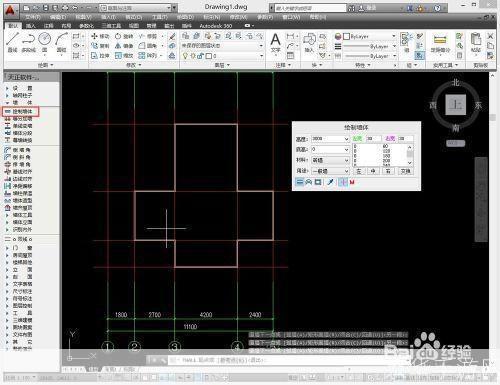Image resolution: width=500 pixels, height=385 pixels.
Task: Expand the 修改 panel title arrow
Action: tap(140, 65)
